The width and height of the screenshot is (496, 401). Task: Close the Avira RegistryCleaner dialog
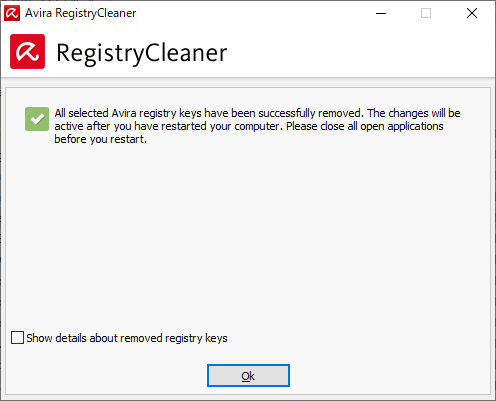(472, 13)
